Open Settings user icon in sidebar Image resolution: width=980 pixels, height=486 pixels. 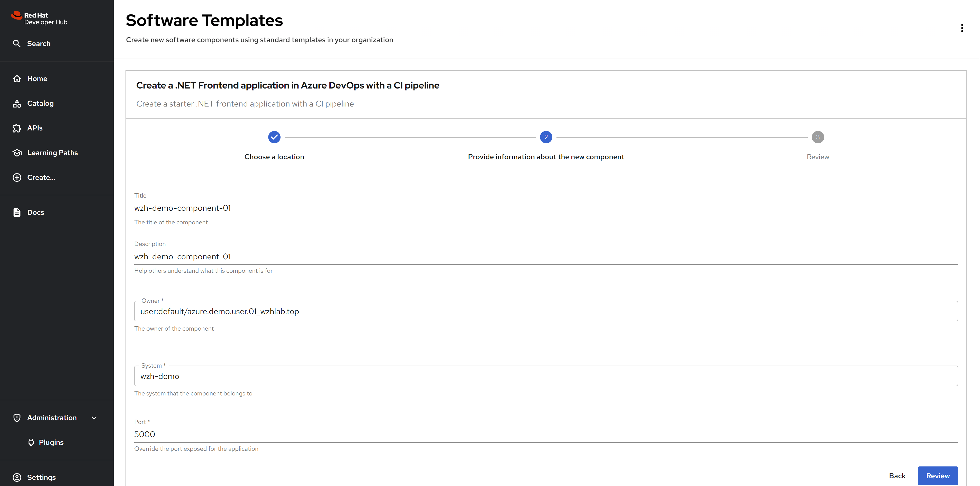pos(17,477)
